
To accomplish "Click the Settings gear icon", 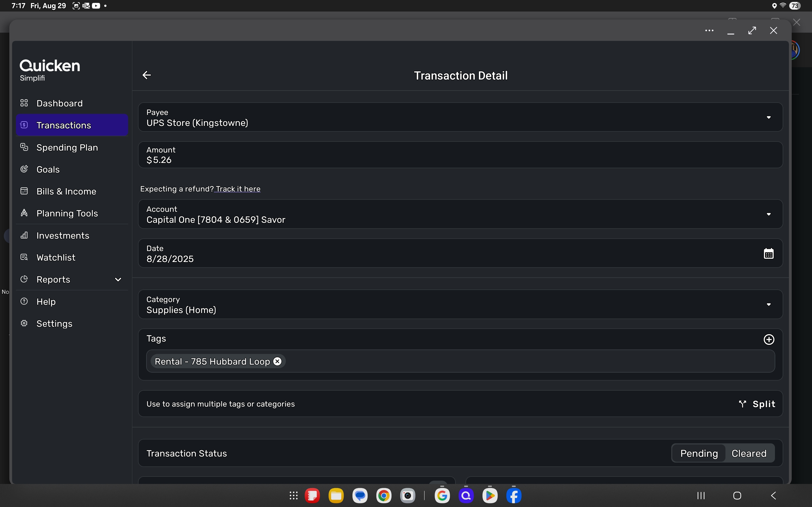I will (24, 323).
